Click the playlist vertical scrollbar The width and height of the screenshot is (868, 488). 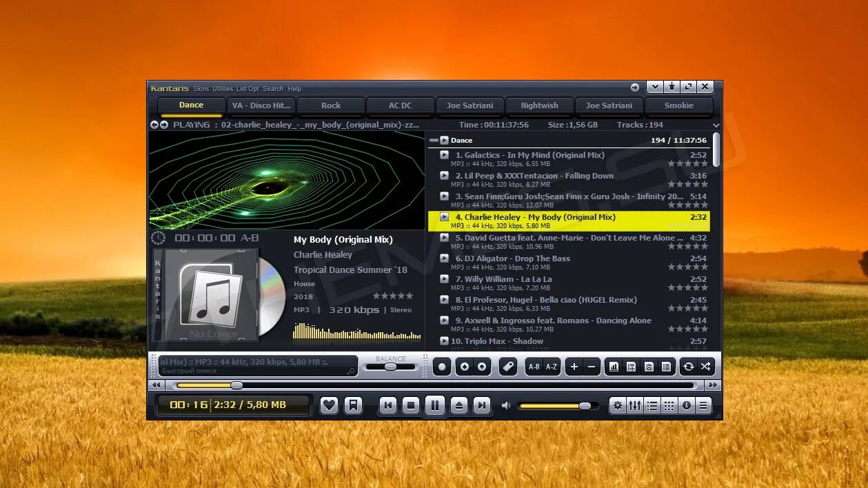coord(716,150)
